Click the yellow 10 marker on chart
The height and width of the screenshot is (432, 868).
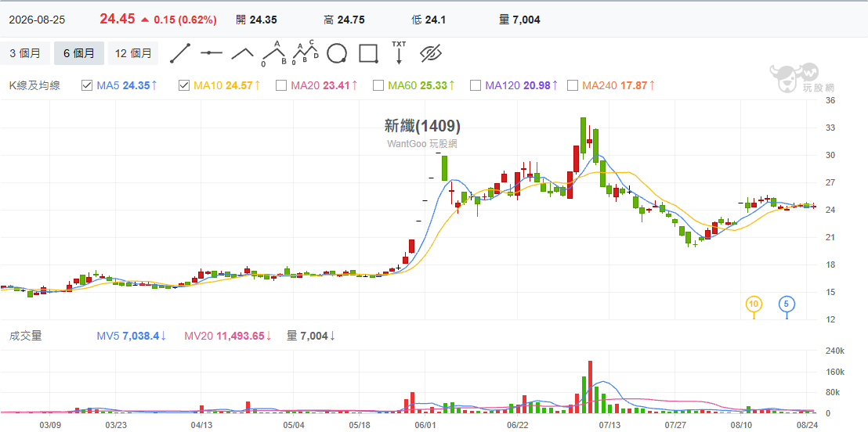coord(754,304)
